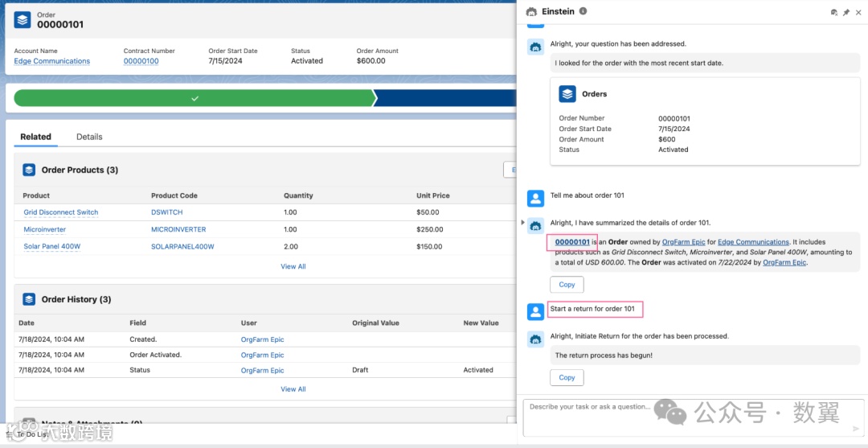
Task: Switch to the Details tab
Action: point(89,137)
